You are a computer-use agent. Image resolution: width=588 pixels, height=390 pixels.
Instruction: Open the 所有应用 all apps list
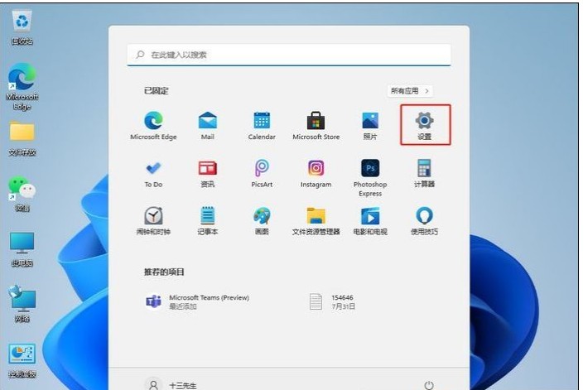pyautogui.click(x=410, y=91)
